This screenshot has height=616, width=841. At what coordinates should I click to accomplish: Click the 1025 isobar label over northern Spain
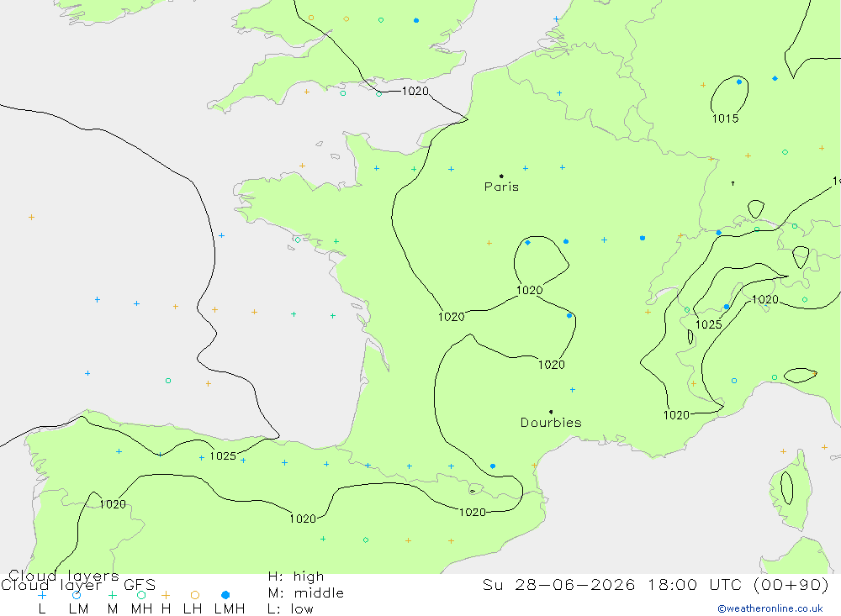click(x=223, y=456)
